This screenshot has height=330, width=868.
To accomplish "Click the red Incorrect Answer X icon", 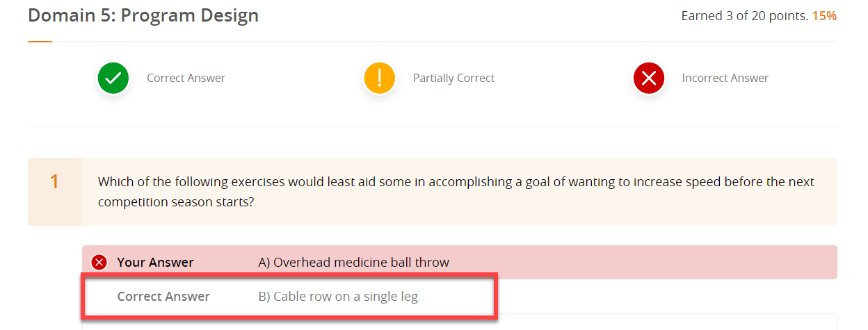I will [x=649, y=78].
